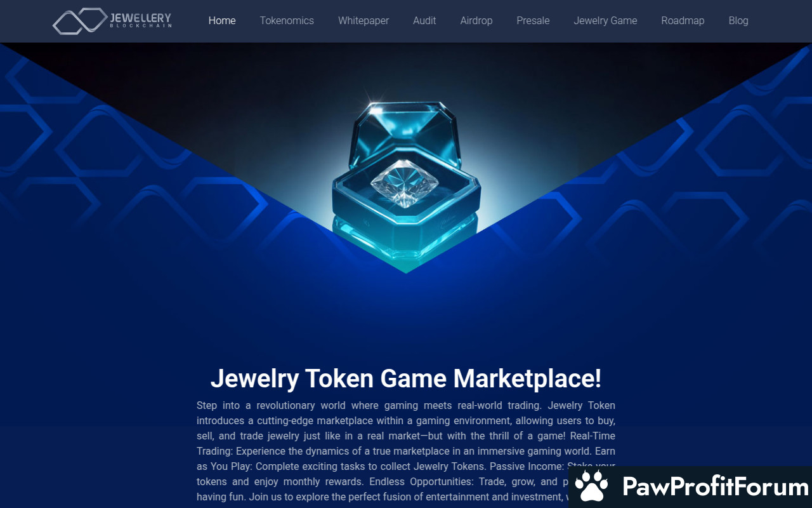The height and width of the screenshot is (508, 812).
Task: Click the marketplace description paragraph
Action: click(406, 451)
